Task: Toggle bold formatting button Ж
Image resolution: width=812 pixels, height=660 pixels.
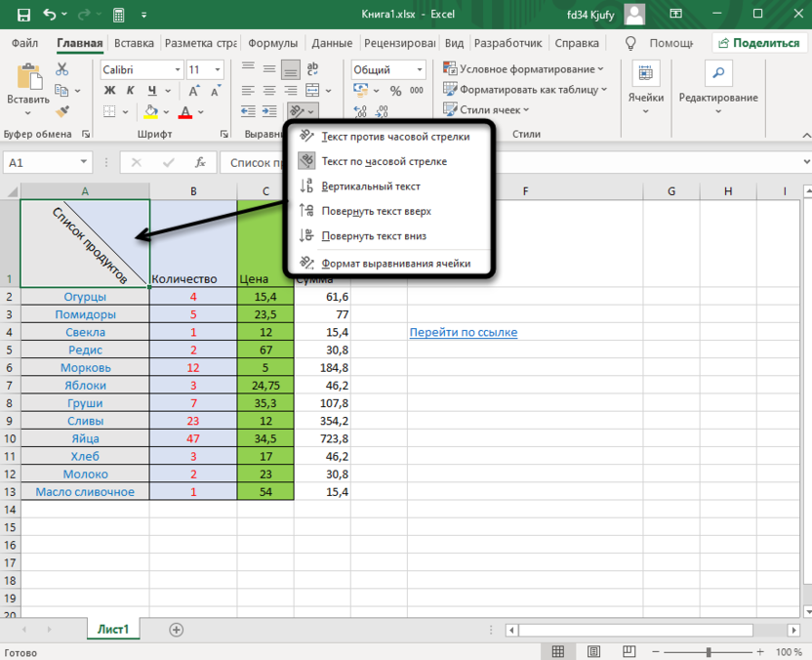Action: point(108,91)
